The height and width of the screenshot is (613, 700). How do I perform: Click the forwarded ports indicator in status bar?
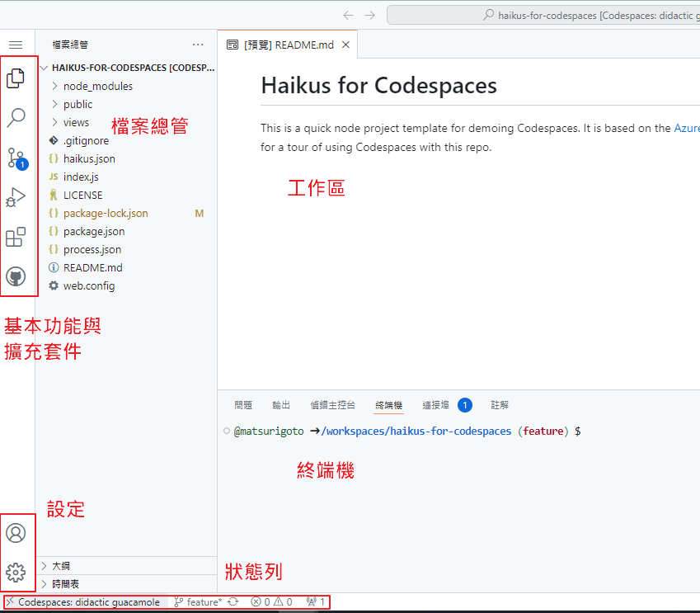point(316,601)
